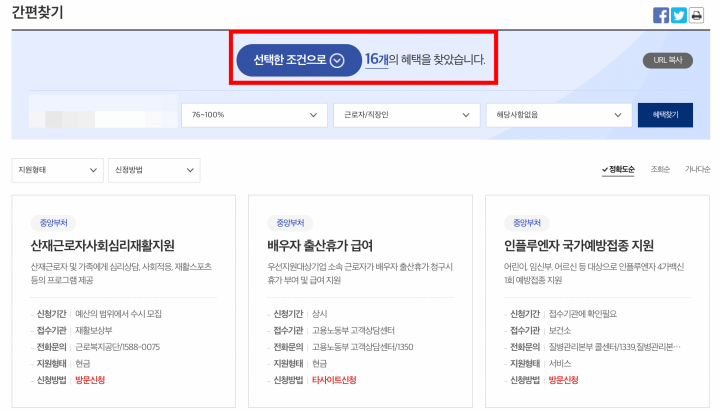Open the 배우자 출산휴가 급여 card title
This screenshot has width=720, height=411.
pos(320,246)
